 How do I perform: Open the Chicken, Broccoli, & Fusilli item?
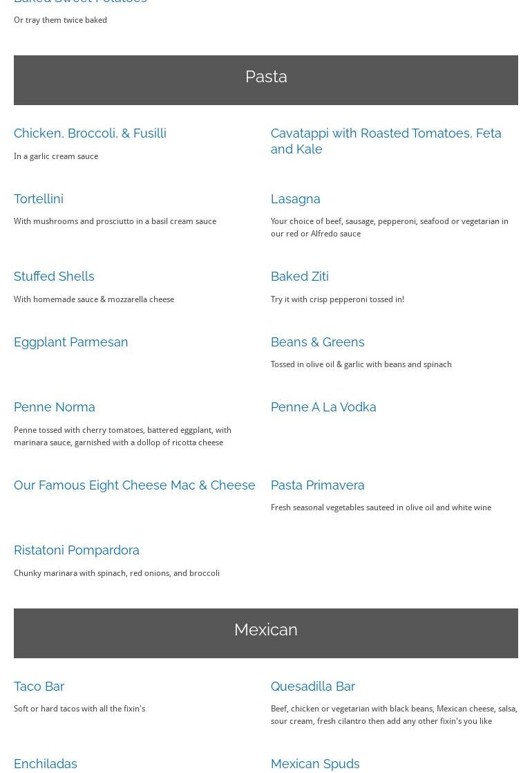(x=90, y=133)
